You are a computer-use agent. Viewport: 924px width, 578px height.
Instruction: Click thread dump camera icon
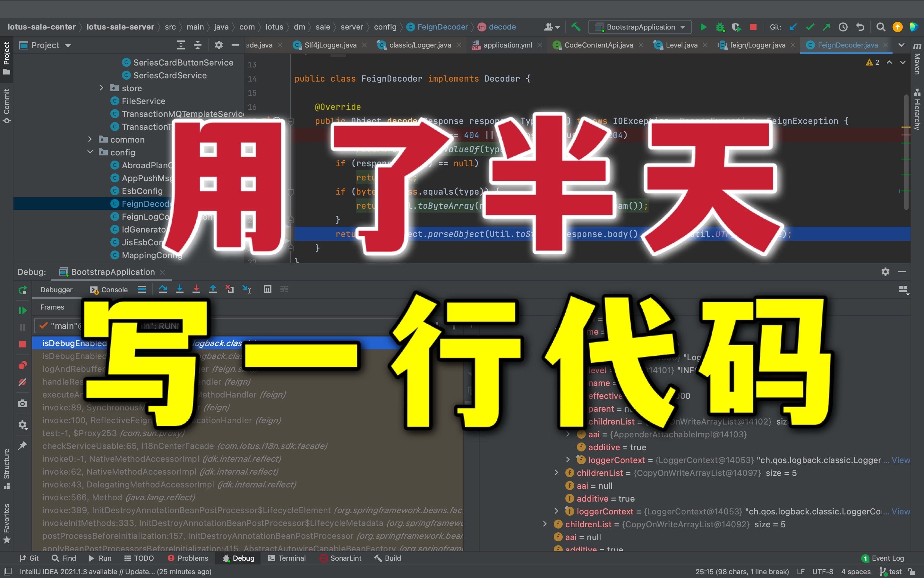[22, 403]
